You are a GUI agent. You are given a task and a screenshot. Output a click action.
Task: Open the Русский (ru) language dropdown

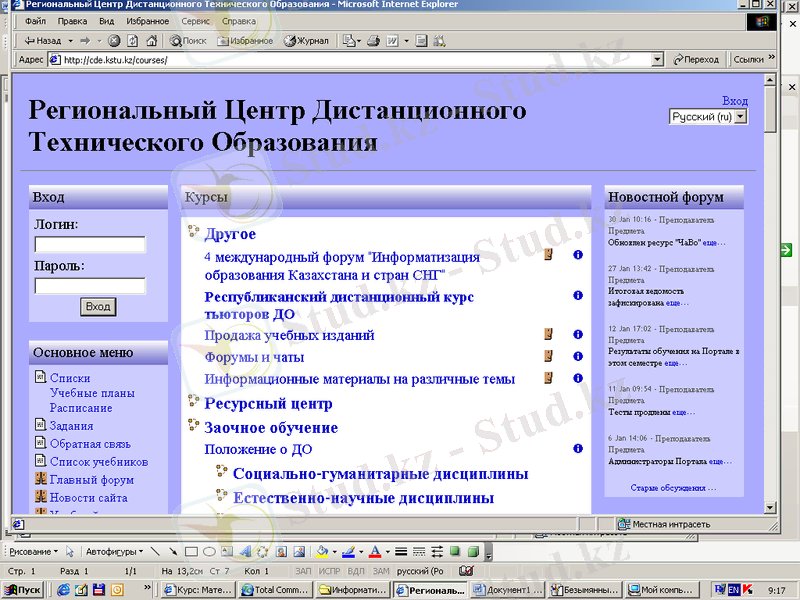[x=708, y=117]
